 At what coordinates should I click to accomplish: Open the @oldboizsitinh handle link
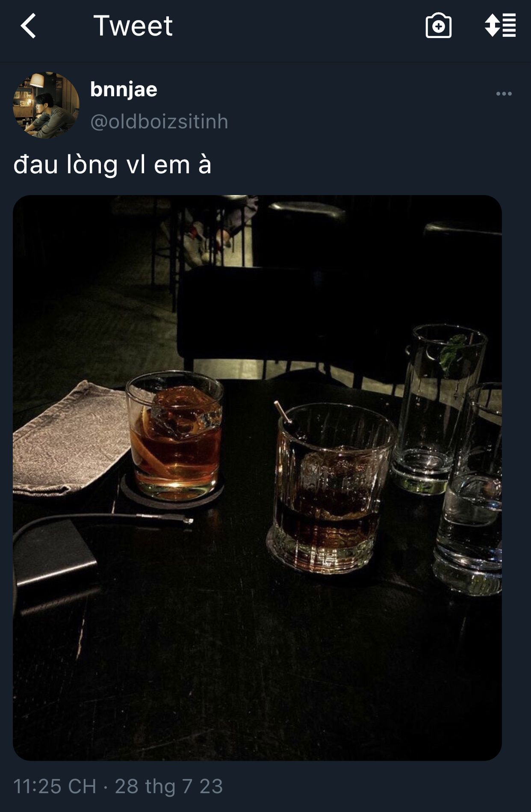[159, 122]
